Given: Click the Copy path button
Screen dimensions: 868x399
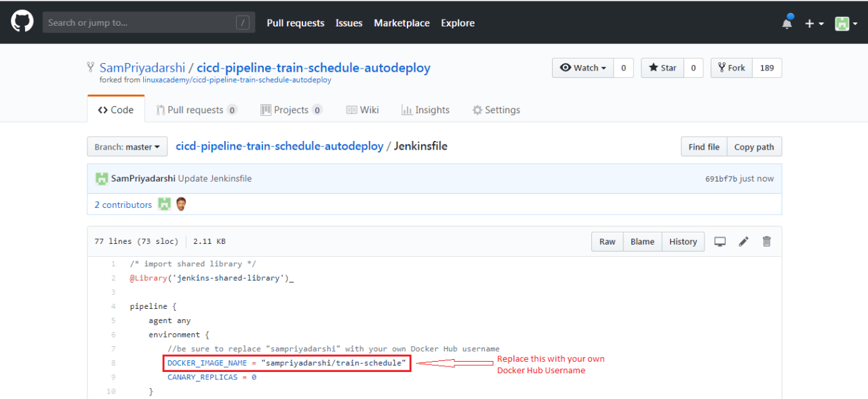Looking at the screenshot, I should click(x=754, y=147).
